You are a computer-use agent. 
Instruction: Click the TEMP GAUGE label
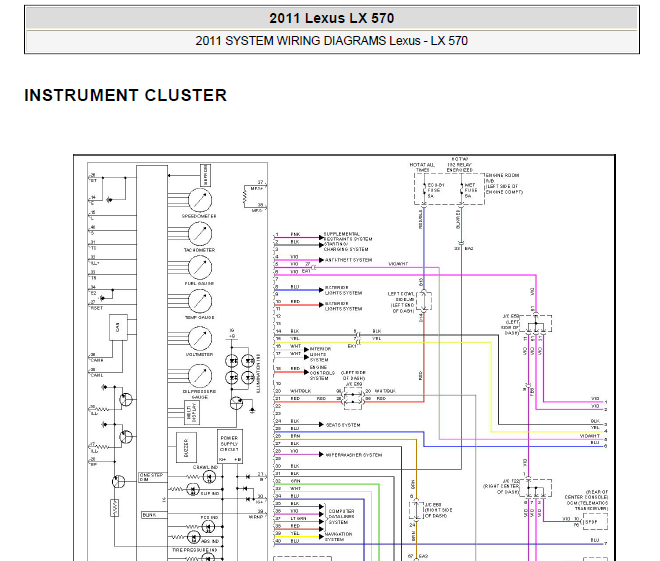pyautogui.click(x=200, y=317)
